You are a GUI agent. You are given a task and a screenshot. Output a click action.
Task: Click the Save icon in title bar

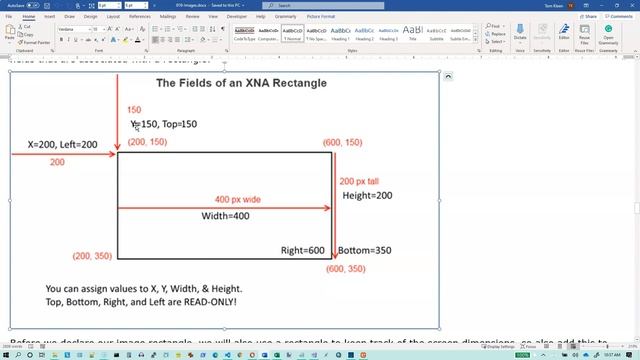pos(47,6)
